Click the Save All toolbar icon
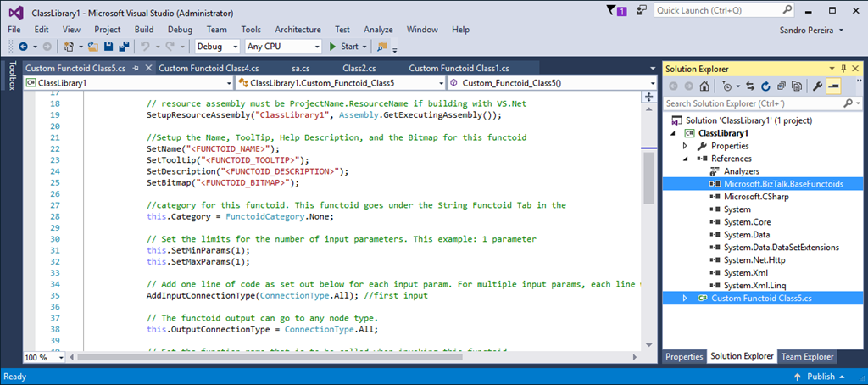868x385 pixels. (x=124, y=47)
